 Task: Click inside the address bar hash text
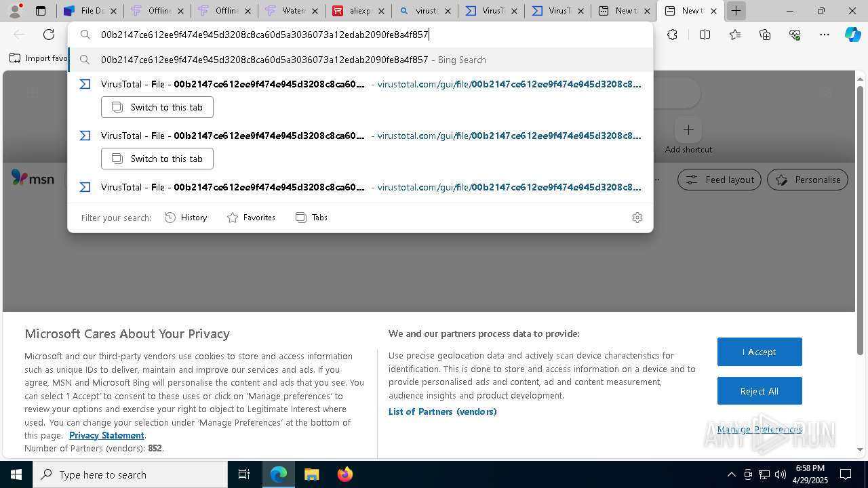[x=264, y=35]
